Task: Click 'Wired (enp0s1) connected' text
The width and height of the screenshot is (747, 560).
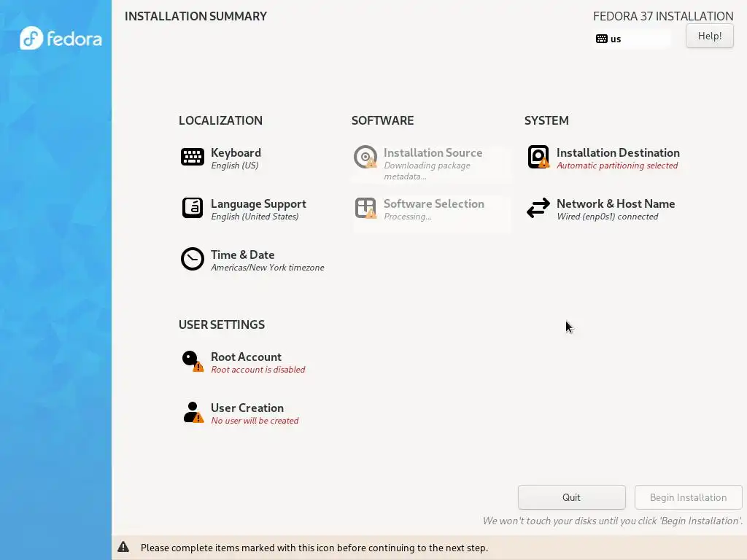Action: click(608, 217)
